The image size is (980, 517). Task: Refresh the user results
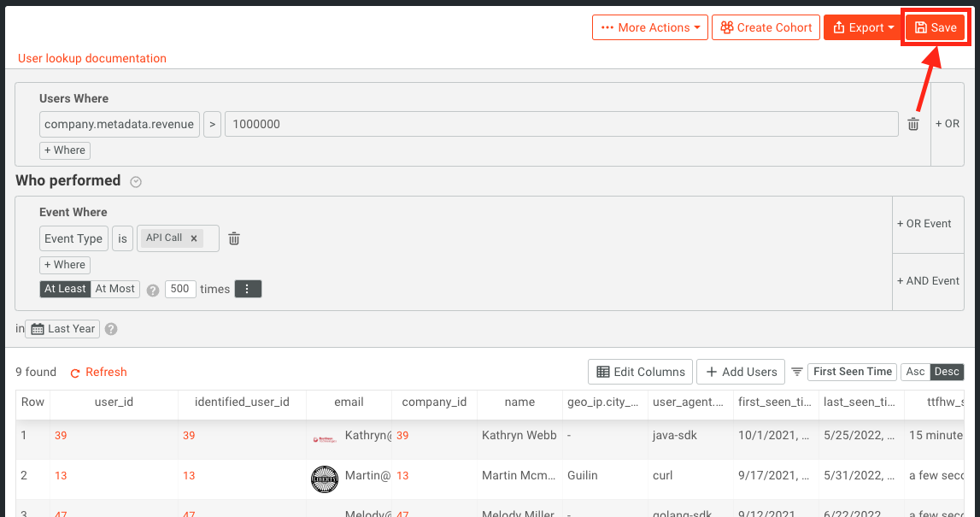click(99, 372)
